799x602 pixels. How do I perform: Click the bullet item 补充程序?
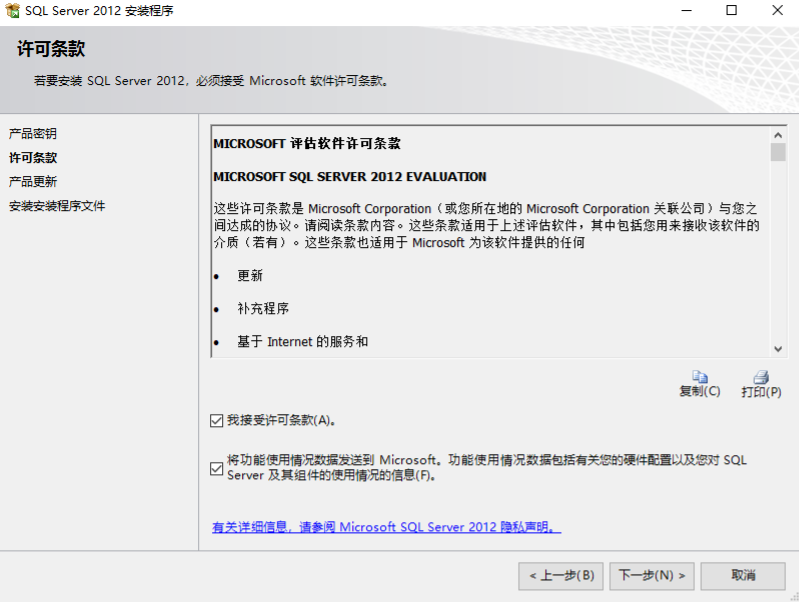click(263, 308)
